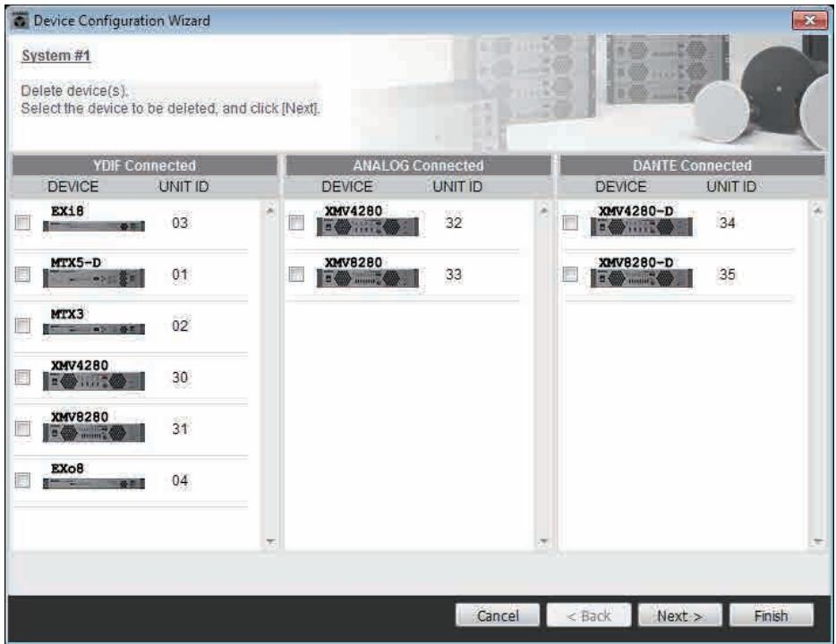Screen dimensions: 836x644
Task: Enable the EXo8 checkbox
Action: (x=22, y=480)
